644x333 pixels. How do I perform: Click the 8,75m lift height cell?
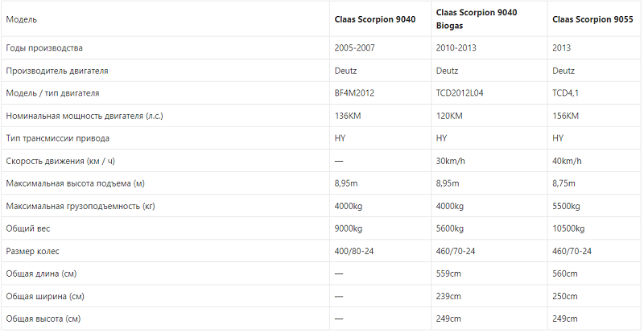[x=563, y=183]
